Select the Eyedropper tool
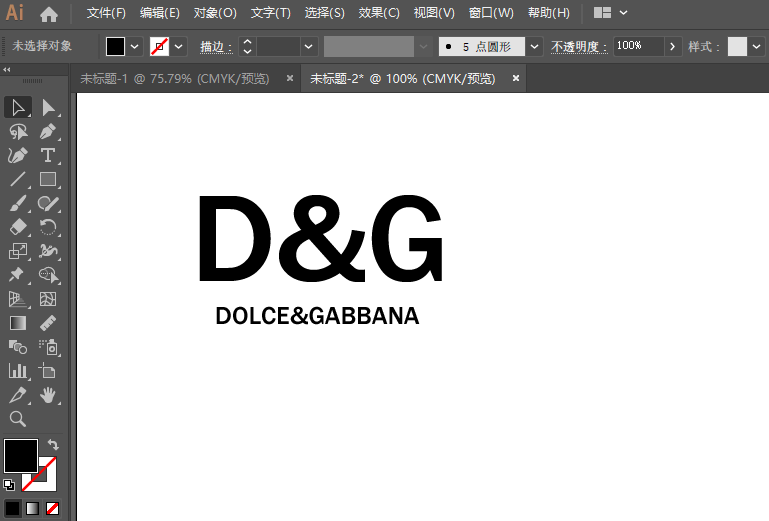Image resolution: width=769 pixels, height=521 pixels. tap(48, 323)
